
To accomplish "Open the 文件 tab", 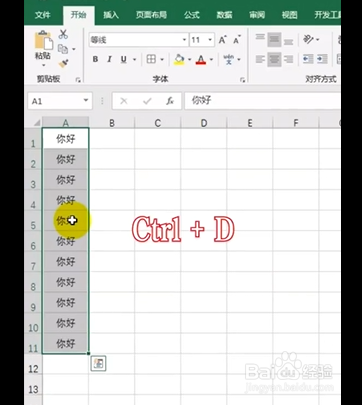I will pos(43,15).
